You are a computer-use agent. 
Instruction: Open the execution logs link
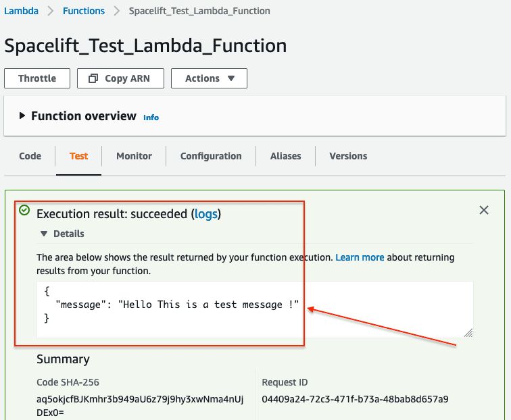pyautogui.click(x=206, y=214)
